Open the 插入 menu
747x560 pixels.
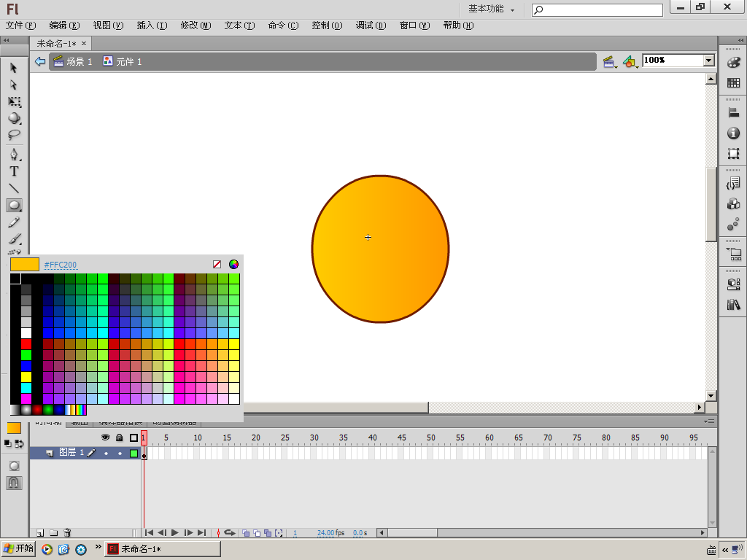(152, 26)
